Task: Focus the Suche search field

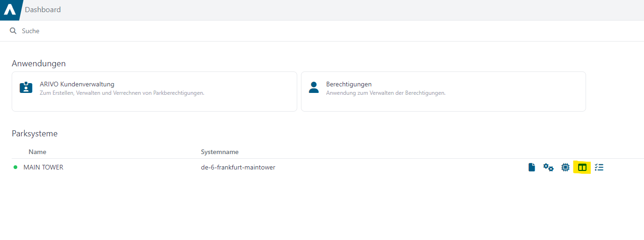Action: coord(322,31)
